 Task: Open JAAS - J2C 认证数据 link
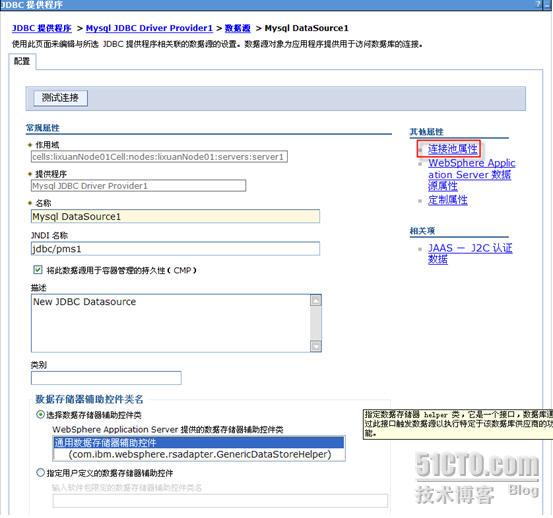tap(470, 254)
